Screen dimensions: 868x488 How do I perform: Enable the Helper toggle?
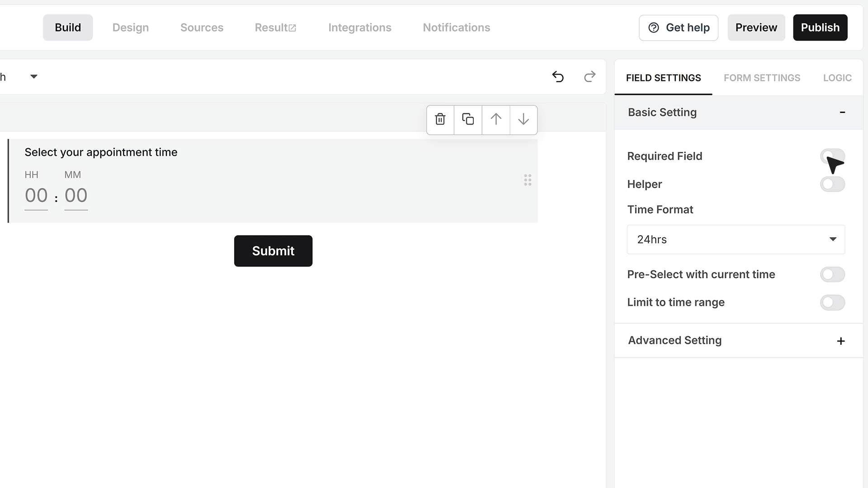click(832, 184)
